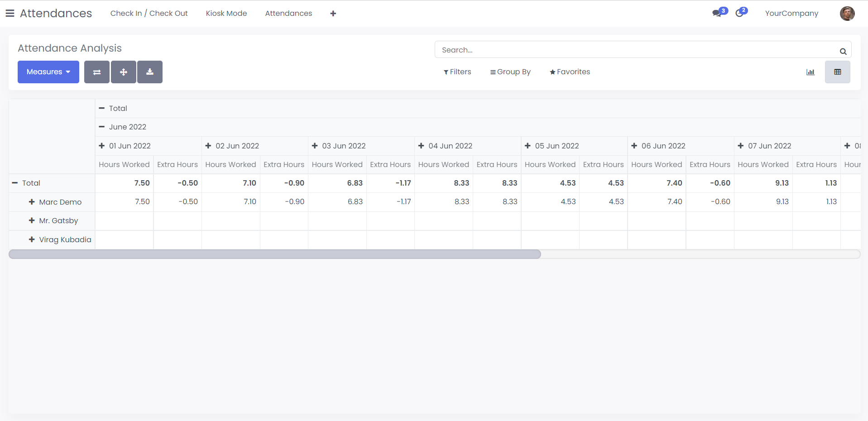Switch to pivot table view
This screenshot has height=421, width=868.
[838, 72]
